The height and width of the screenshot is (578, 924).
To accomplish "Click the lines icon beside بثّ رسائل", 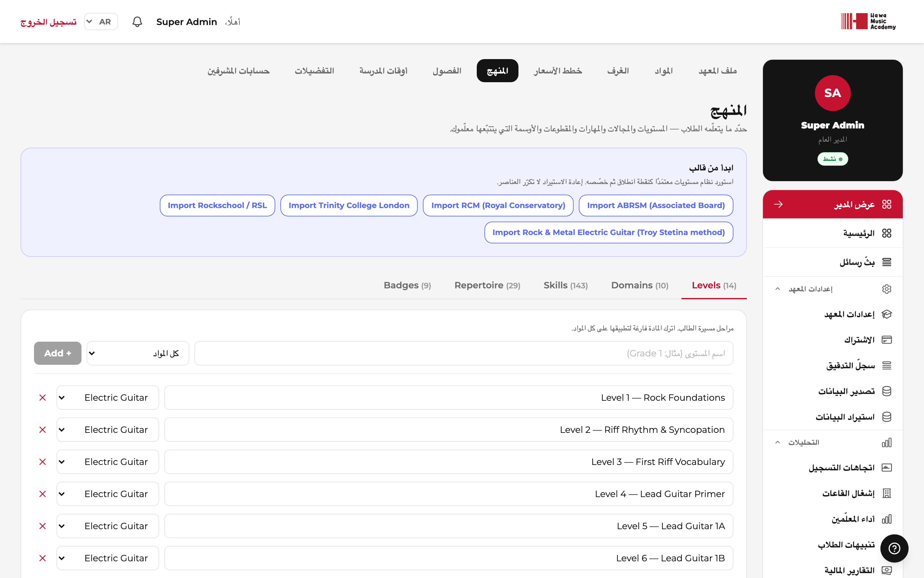I will (x=886, y=262).
